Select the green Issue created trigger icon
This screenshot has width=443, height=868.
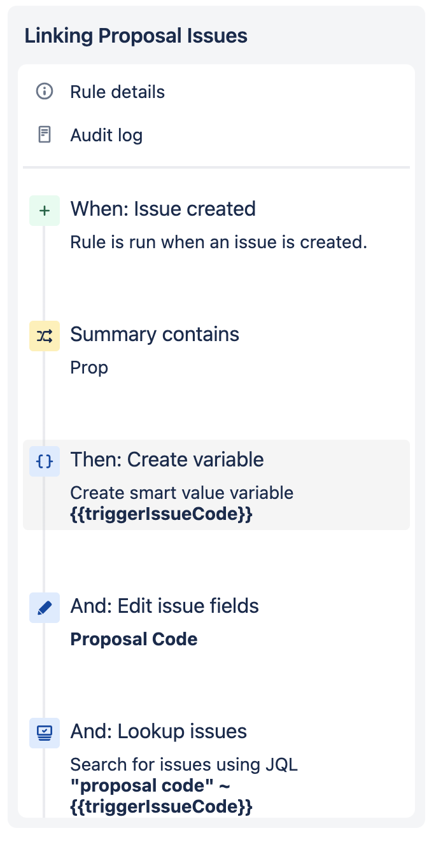tap(44, 210)
